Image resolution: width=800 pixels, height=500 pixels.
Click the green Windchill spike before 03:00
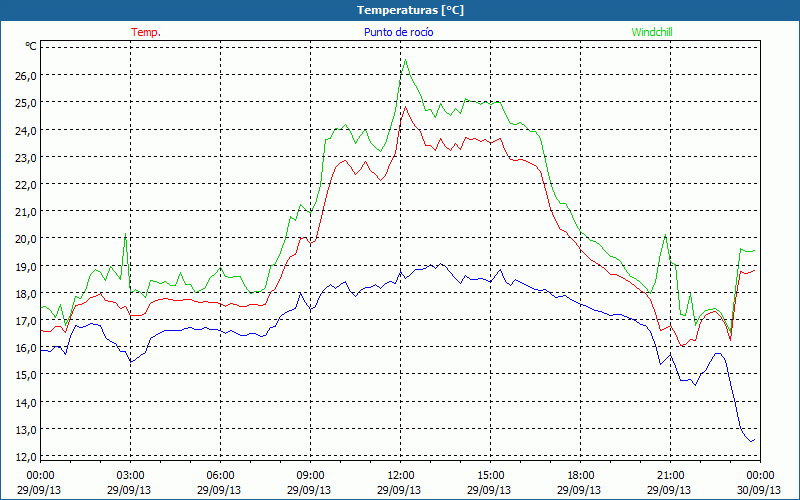pos(126,234)
